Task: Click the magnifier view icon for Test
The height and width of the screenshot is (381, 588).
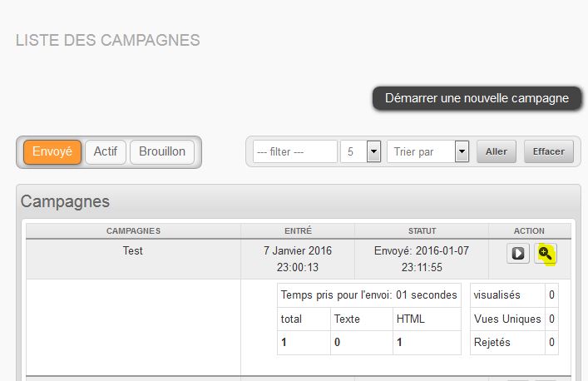Action: pyautogui.click(x=546, y=254)
